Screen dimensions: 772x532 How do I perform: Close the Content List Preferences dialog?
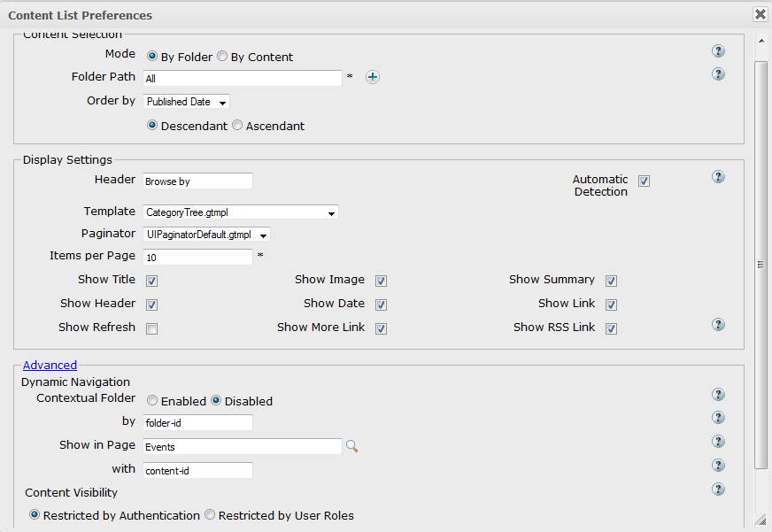click(x=760, y=14)
